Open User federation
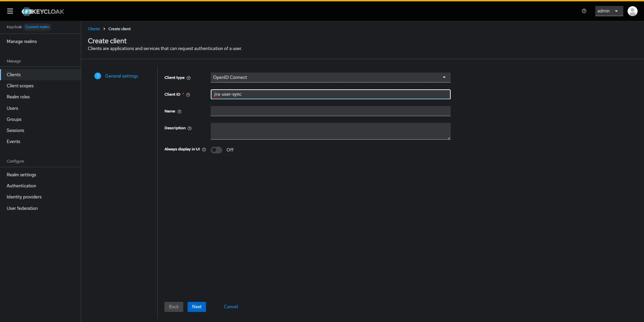The height and width of the screenshot is (322, 644). pos(22,208)
